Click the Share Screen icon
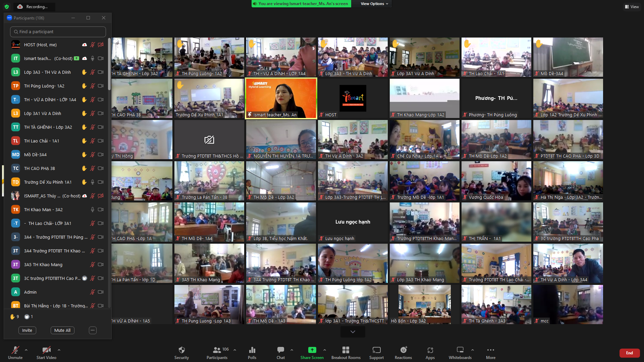Screen dimensions: 644x362 (x=312, y=350)
